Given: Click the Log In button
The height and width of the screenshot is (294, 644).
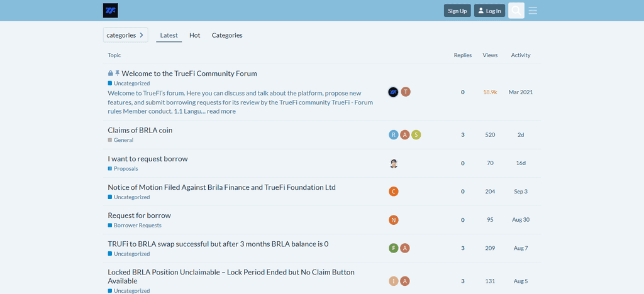Looking at the screenshot, I should [x=489, y=11].
